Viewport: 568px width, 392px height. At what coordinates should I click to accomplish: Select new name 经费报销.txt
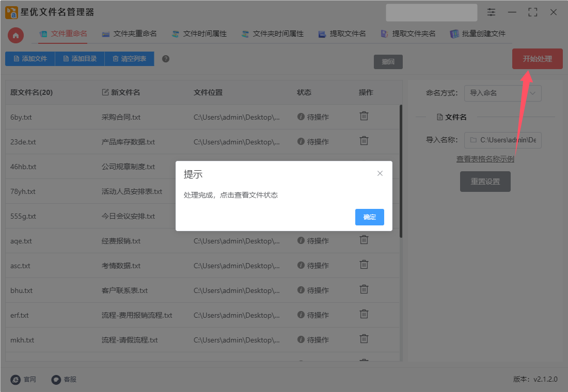point(121,241)
